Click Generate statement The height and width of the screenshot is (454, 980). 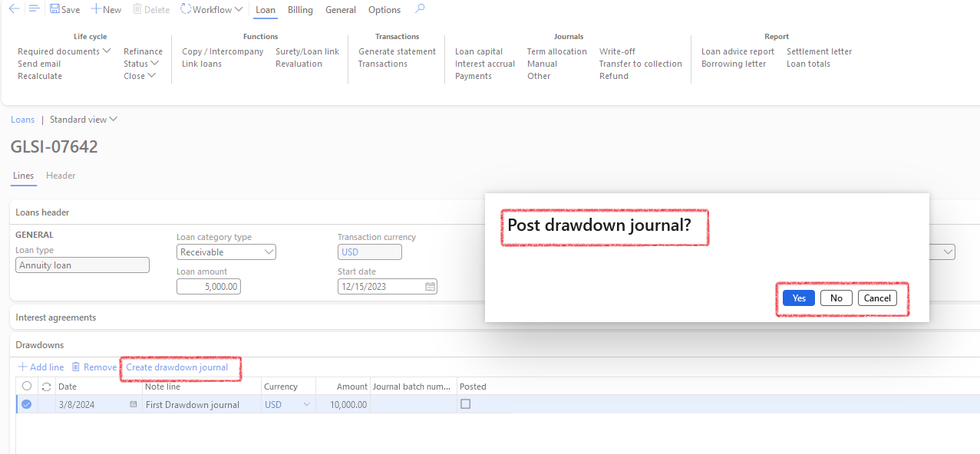click(398, 51)
